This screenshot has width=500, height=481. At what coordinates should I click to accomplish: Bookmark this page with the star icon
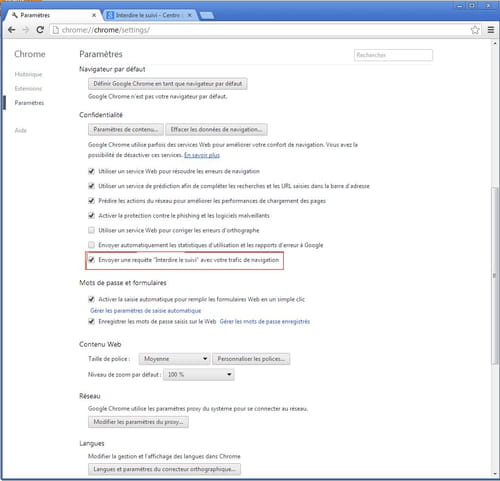coord(475,30)
